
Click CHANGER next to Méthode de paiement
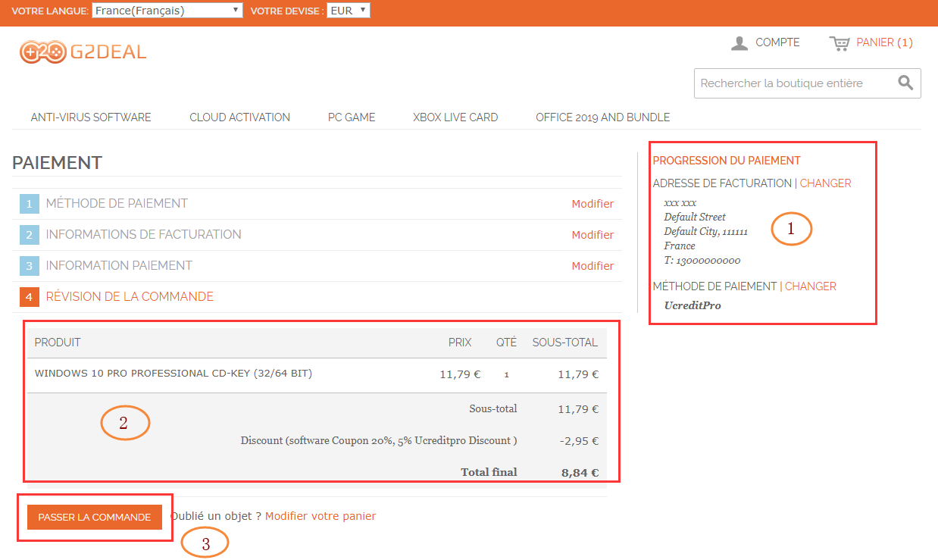click(811, 286)
